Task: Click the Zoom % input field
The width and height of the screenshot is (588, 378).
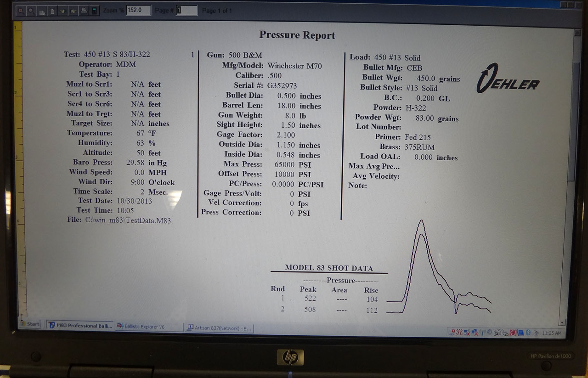Action: pos(138,10)
